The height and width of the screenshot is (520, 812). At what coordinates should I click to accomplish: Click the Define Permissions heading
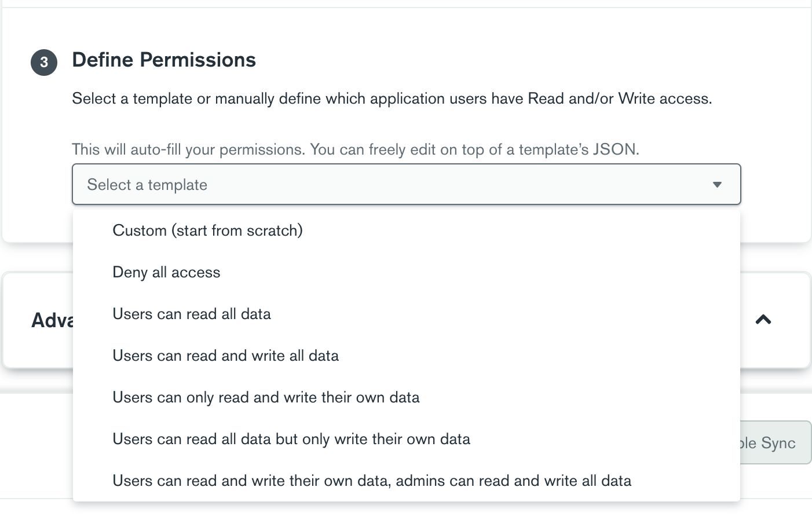coord(164,60)
